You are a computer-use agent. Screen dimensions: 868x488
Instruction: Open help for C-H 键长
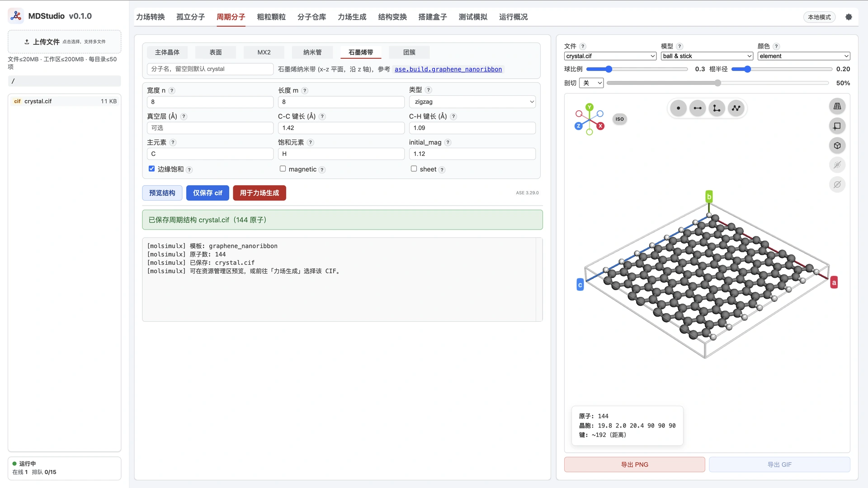[x=453, y=116]
